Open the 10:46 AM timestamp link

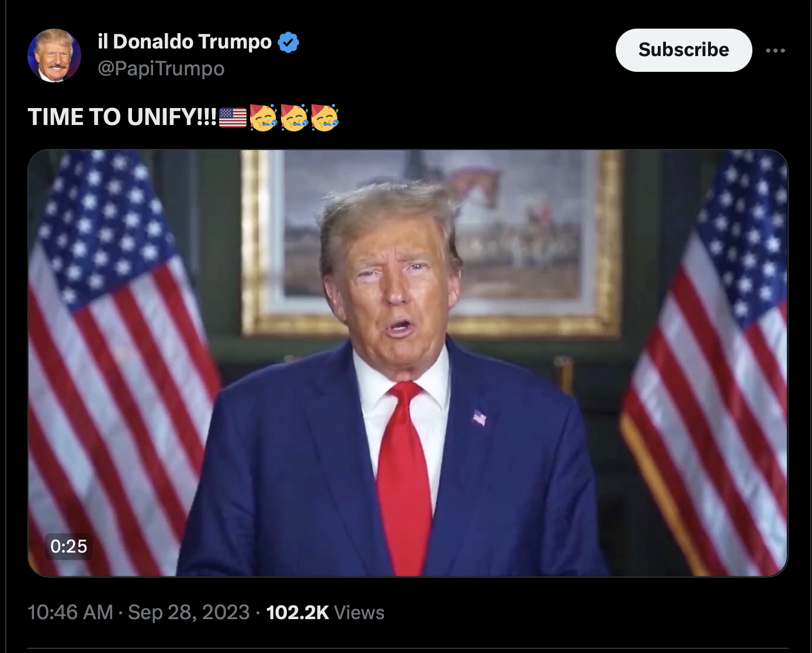(70, 612)
